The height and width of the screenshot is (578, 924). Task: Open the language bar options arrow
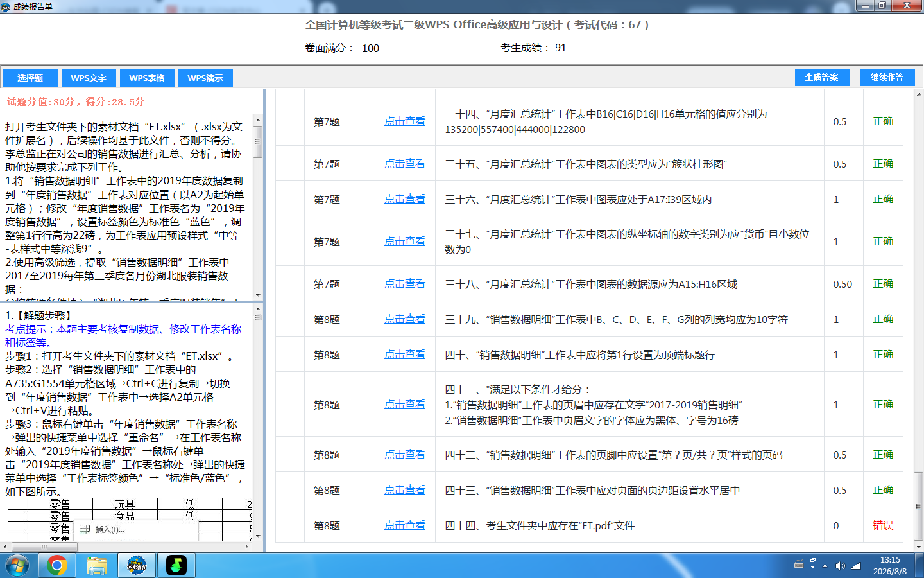[813, 568]
